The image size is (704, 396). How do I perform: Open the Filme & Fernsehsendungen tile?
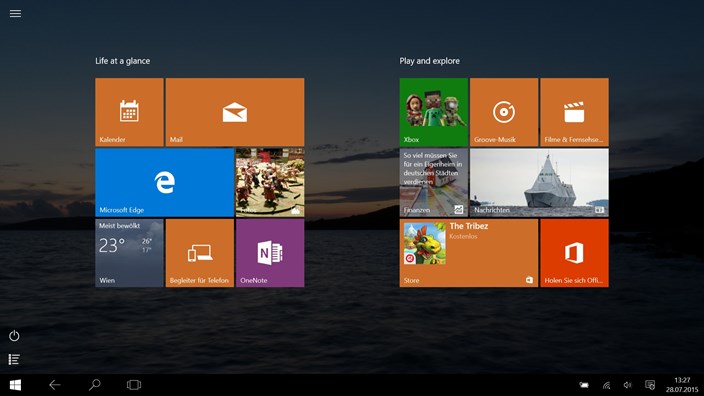574,112
